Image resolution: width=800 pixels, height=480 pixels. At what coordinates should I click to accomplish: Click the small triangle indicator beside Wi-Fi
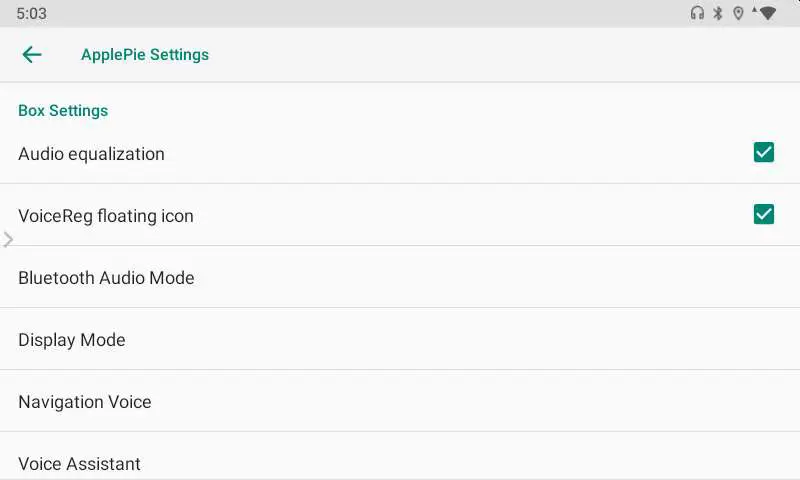[754, 10]
